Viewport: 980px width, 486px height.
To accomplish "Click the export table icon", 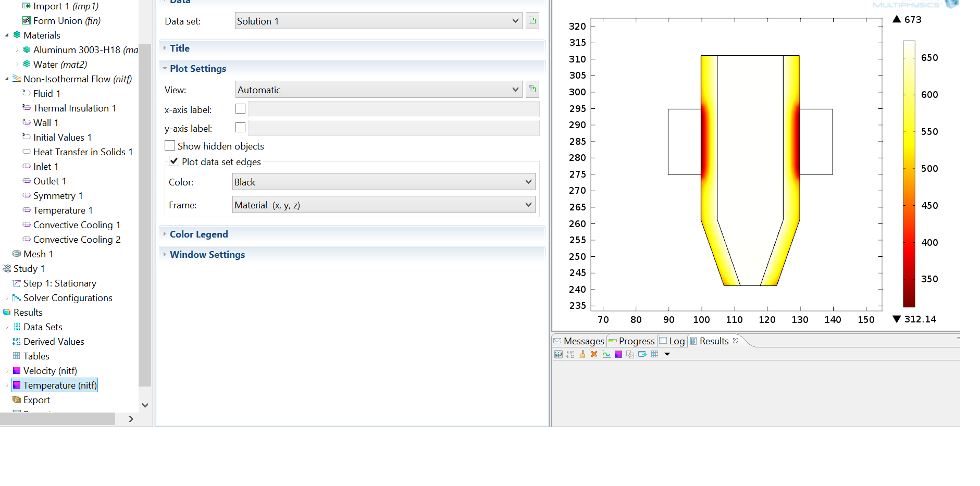I will click(642, 354).
